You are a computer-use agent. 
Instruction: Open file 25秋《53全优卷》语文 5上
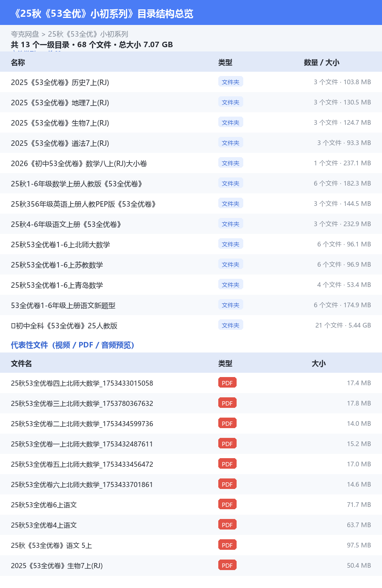[51, 545]
